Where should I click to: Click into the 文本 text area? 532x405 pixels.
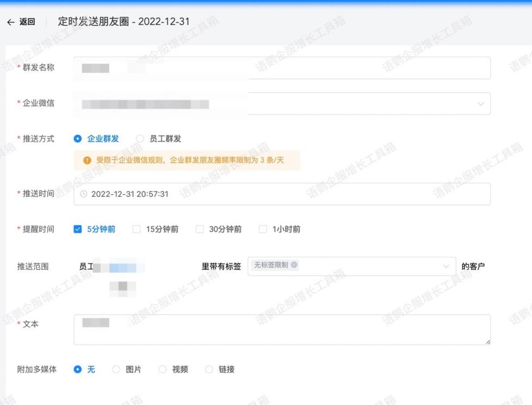click(x=282, y=330)
